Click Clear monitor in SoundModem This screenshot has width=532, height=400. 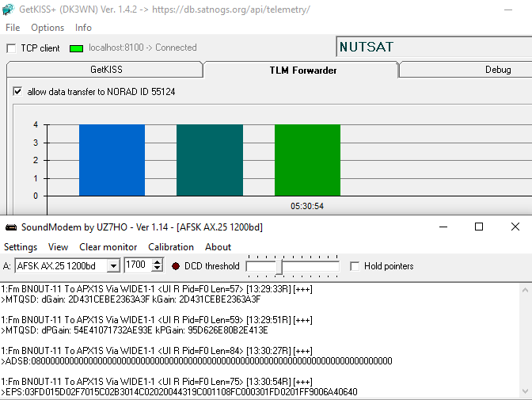coord(108,247)
